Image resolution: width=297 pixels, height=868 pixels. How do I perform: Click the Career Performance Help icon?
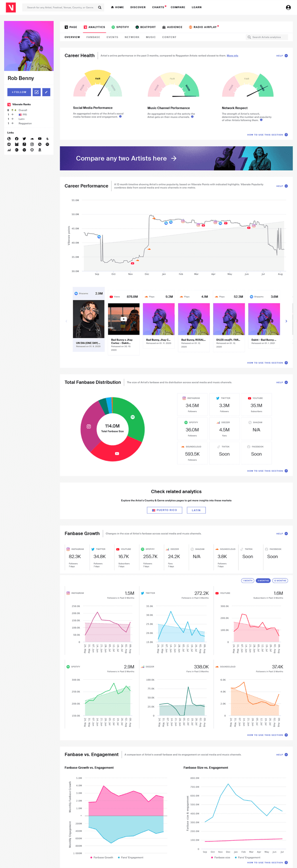(286, 186)
